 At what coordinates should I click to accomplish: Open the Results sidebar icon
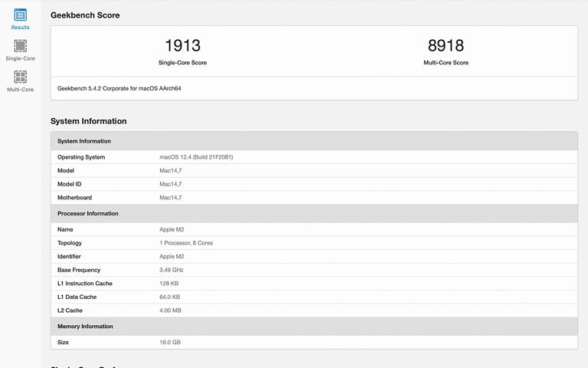20,15
